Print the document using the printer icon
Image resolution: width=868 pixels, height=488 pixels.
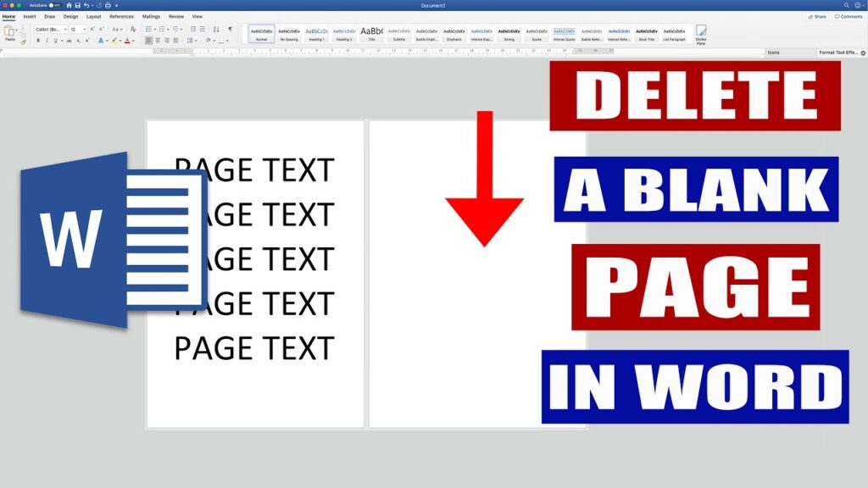(x=108, y=6)
